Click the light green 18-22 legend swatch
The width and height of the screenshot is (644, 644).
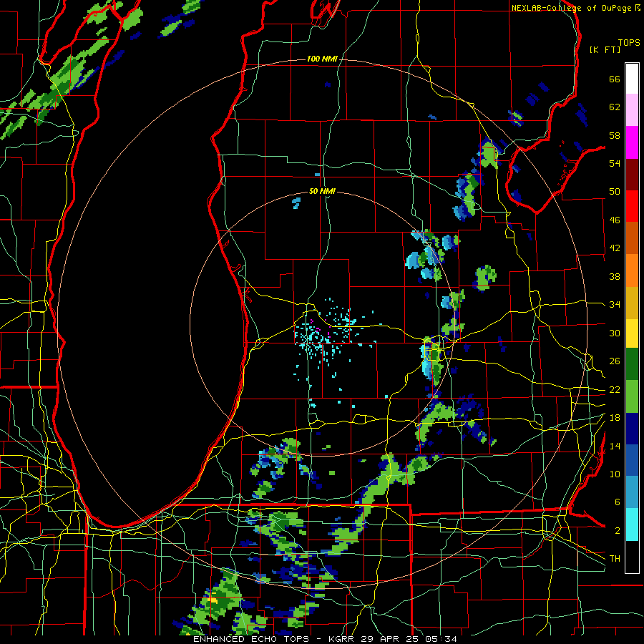(x=632, y=396)
